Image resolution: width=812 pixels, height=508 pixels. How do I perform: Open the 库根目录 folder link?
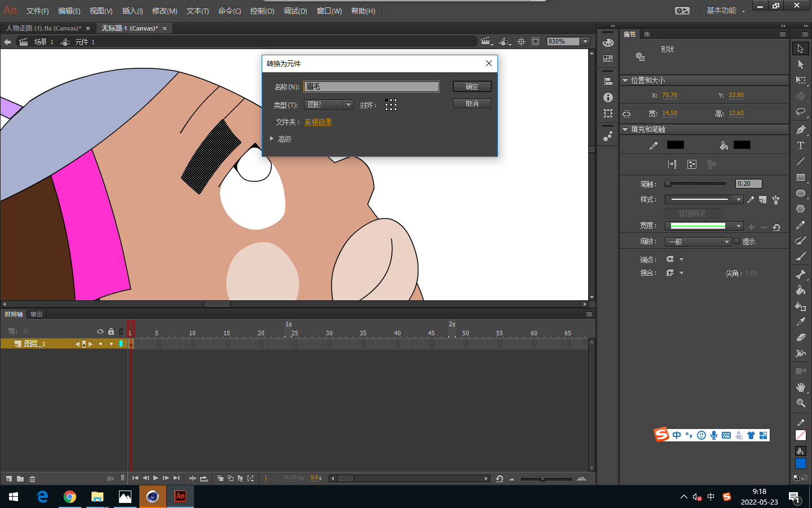click(318, 122)
